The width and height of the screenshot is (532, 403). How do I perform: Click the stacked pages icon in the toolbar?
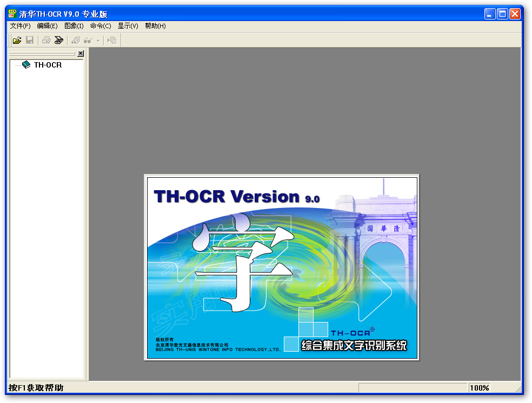(x=75, y=41)
